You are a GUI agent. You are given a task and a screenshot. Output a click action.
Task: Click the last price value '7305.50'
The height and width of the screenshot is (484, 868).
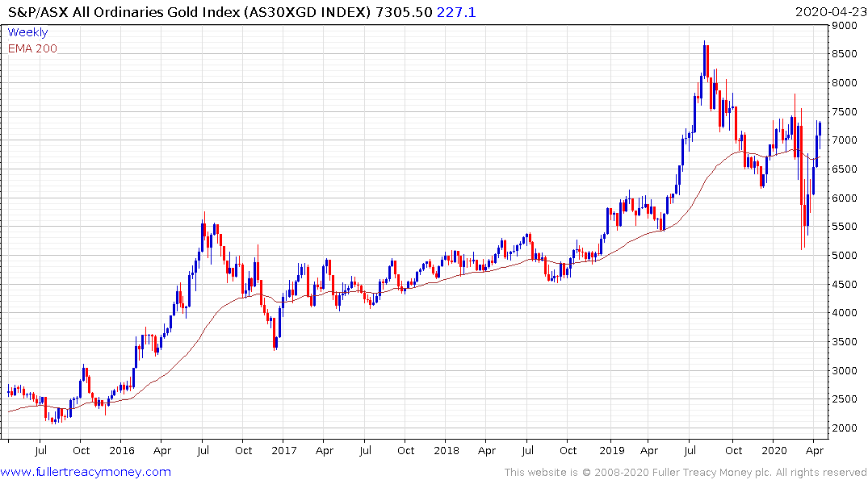click(x=404, y=12)
